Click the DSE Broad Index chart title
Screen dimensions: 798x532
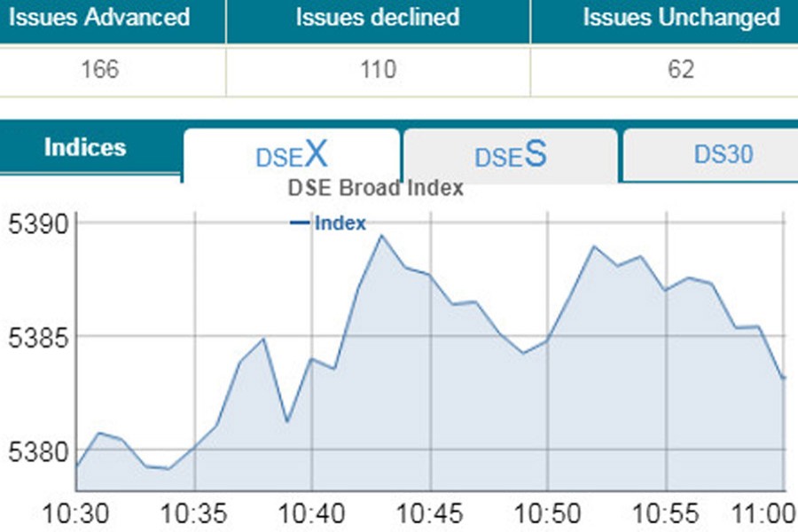point(376,188)
